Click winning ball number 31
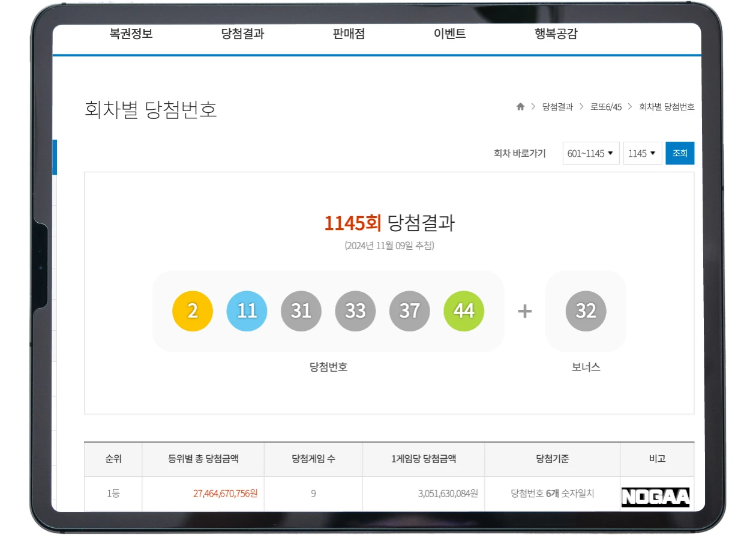 point(301,311)
